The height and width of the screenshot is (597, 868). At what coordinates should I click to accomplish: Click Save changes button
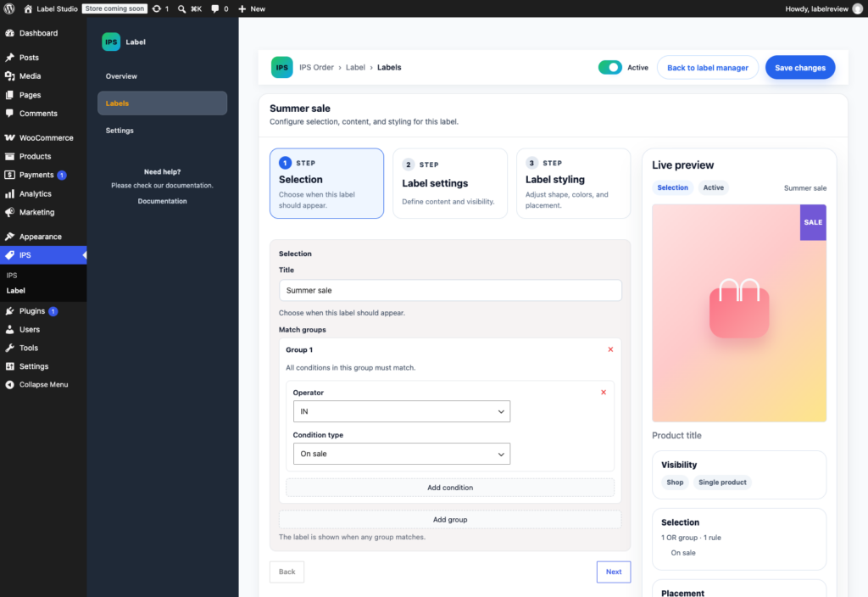800,68
